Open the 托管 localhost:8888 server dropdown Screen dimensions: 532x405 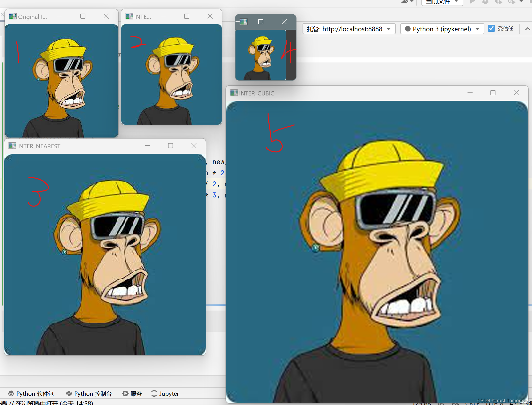pos(349,29)
